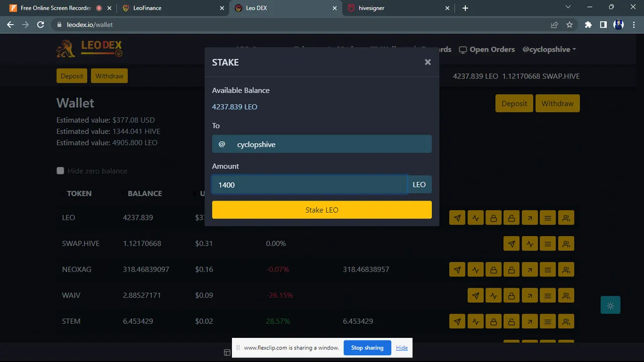Click the open lock unstake icon in NEOXAG row
The width and height of the screenshot is (644, 362).
(x=511, y=269)
